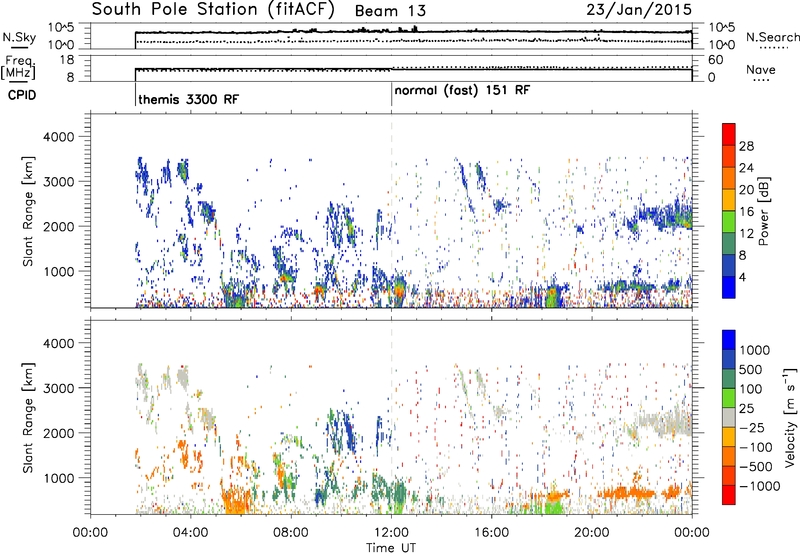This screenshot has width=800, height=554.
Task: Click the dashed 12:00 marker in the power panel
Action: point(391,209)
